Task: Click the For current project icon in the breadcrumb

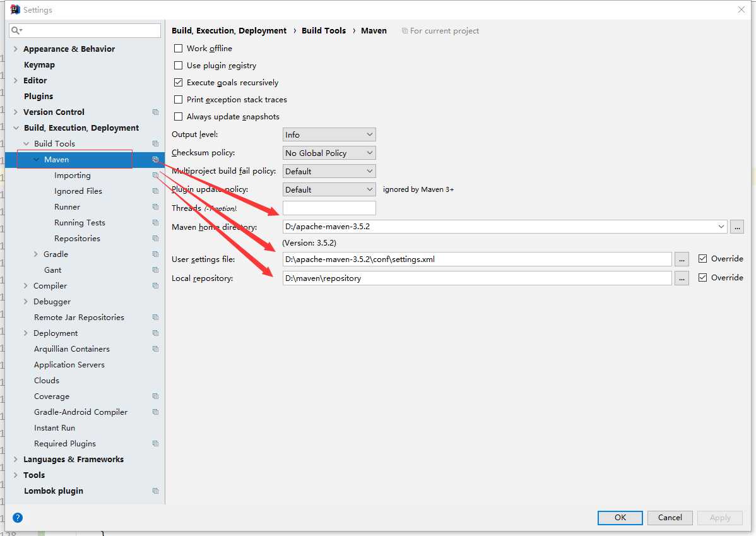Action: [405, 31]
